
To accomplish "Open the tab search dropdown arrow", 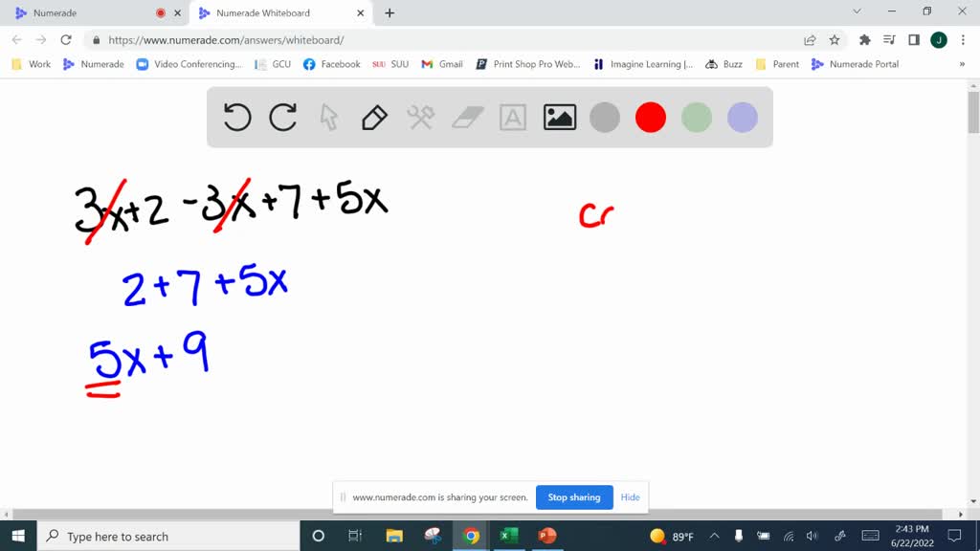I will [x=857, y=12].
